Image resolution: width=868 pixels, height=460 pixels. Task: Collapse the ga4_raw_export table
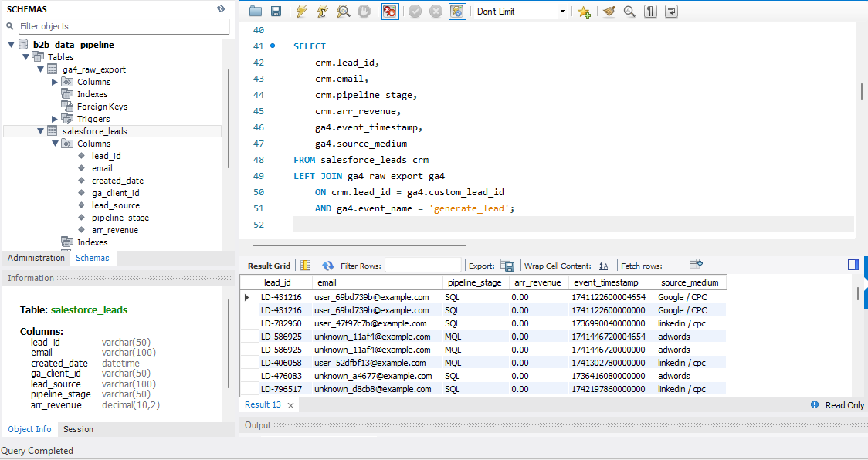tap(40, 69)
